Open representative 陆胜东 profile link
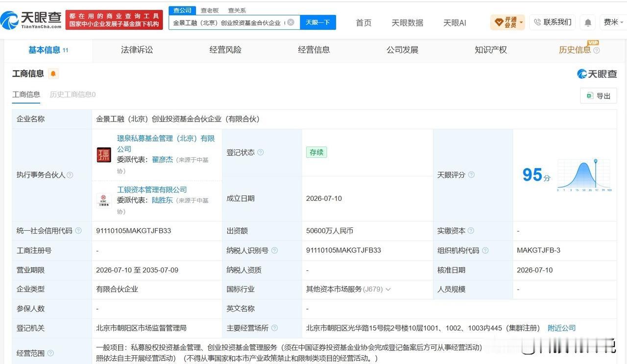627x364 pixels. tap(162, 200)
